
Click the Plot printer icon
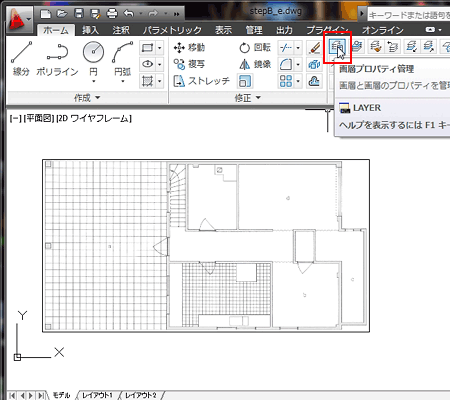112,14
